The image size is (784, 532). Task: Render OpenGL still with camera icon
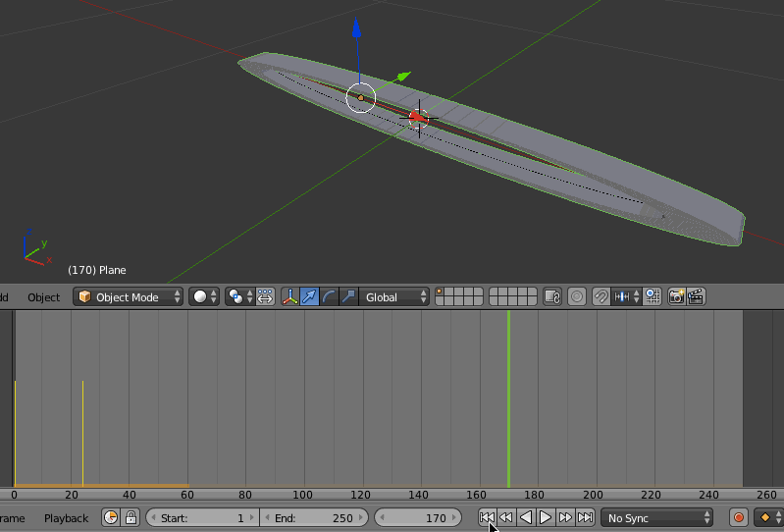pyautogui.click(x=676, y=297)
